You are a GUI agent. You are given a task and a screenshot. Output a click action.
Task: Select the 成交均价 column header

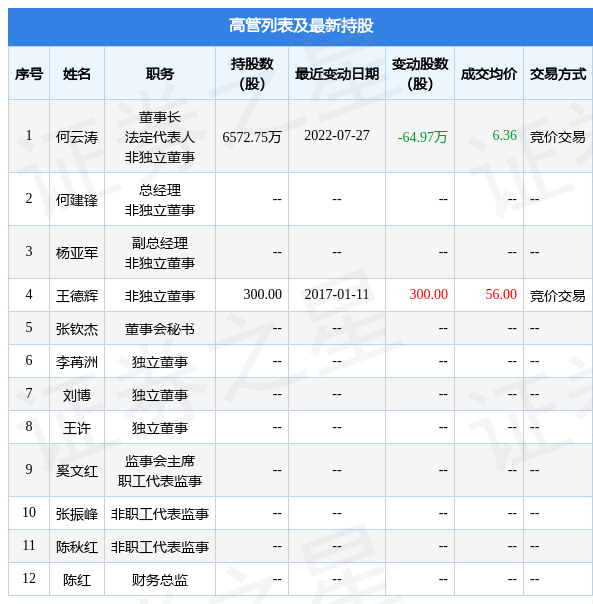(489, 74)
